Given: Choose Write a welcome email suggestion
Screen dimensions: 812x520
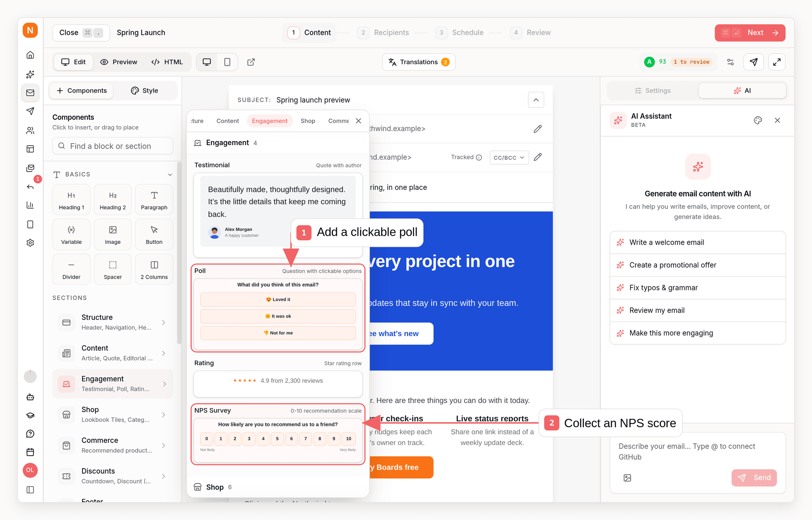Looking at the screenshot, I should [698, 243].
